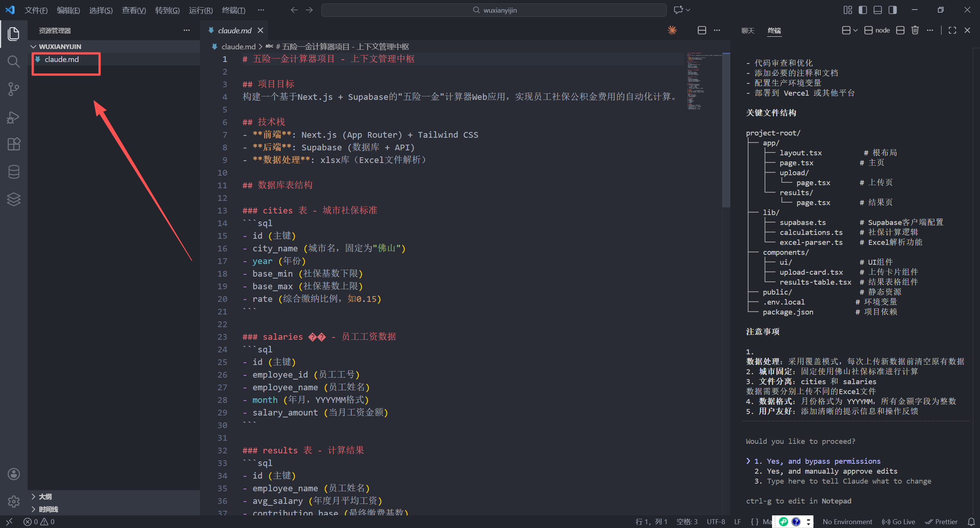Click the orange Claude Code spark icon
Screen dimensions: 980x528
click(672, 30)
